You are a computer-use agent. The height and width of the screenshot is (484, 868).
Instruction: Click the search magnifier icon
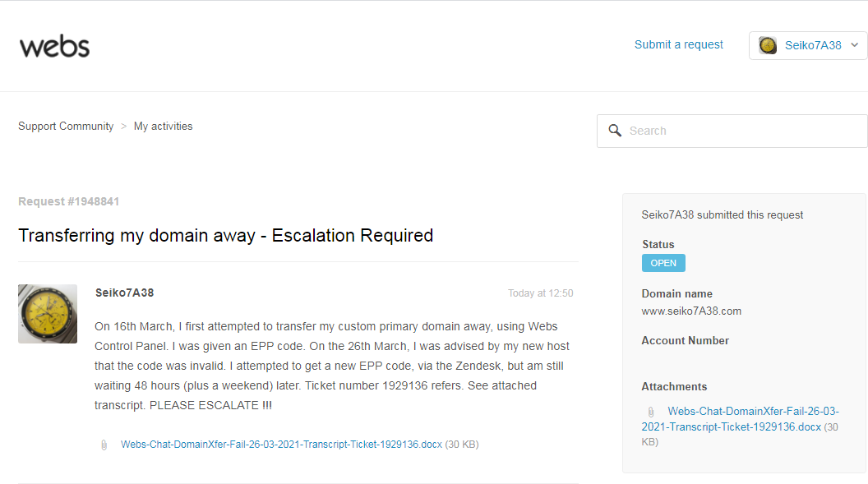[x=614, y=131]
